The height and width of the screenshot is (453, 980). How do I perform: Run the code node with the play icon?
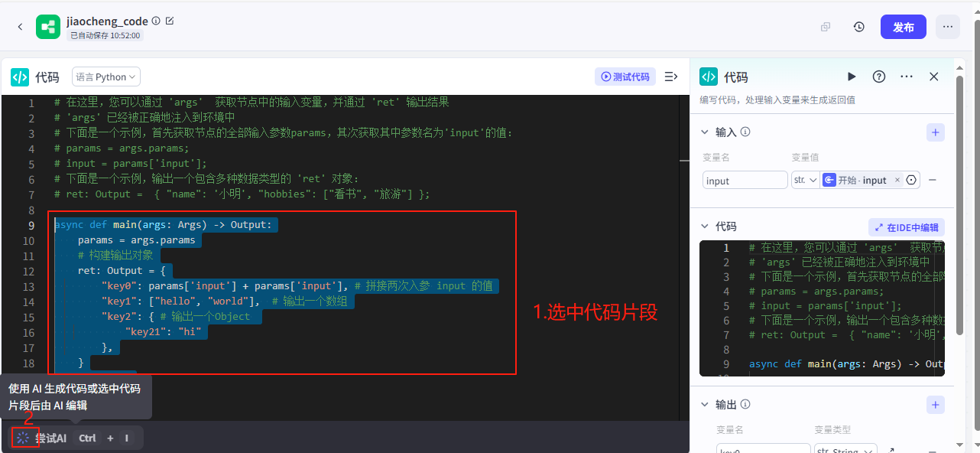coord(852,77)
